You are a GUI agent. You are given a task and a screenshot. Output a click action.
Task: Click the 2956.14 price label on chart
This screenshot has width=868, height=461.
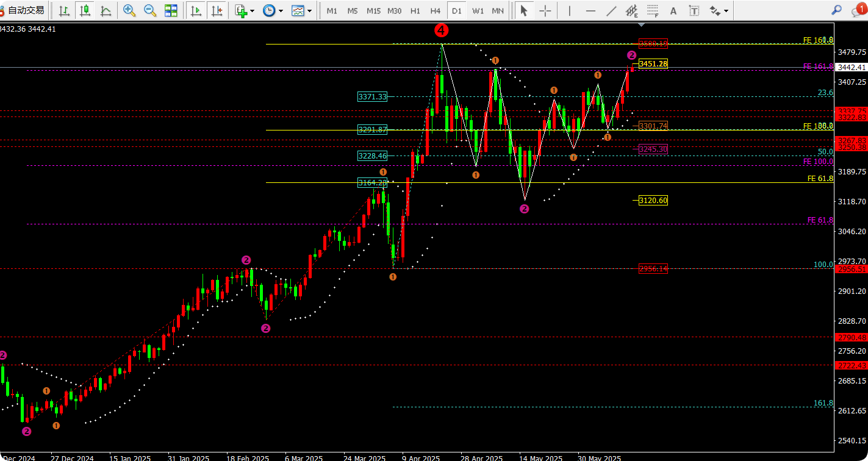tap(653, 268)
